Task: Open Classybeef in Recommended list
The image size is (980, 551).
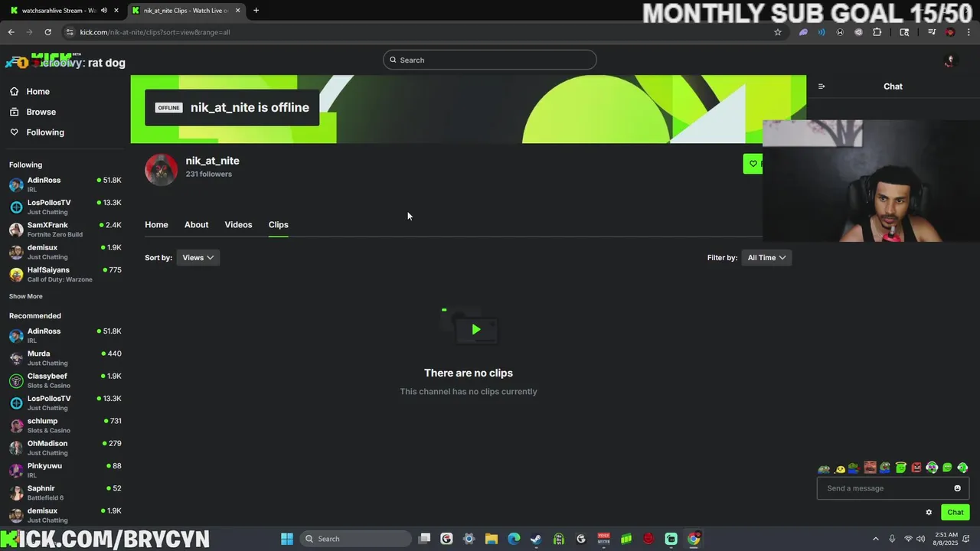Action: click(65, 380)
